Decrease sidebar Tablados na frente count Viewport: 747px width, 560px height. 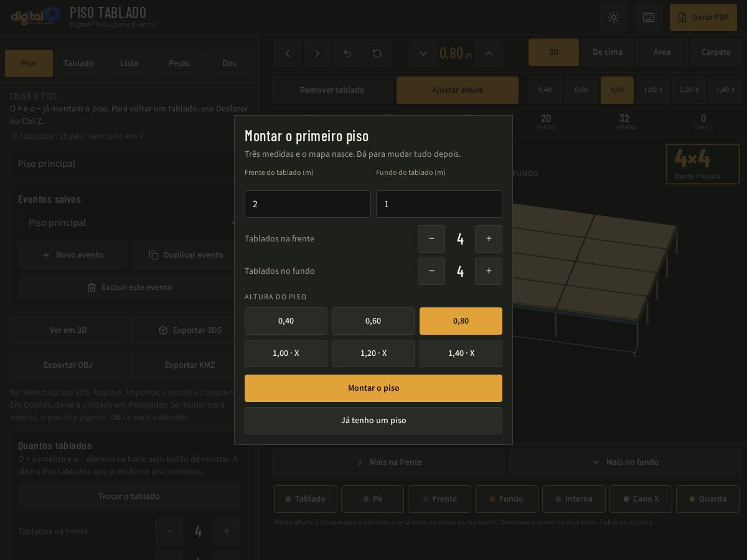169,531
